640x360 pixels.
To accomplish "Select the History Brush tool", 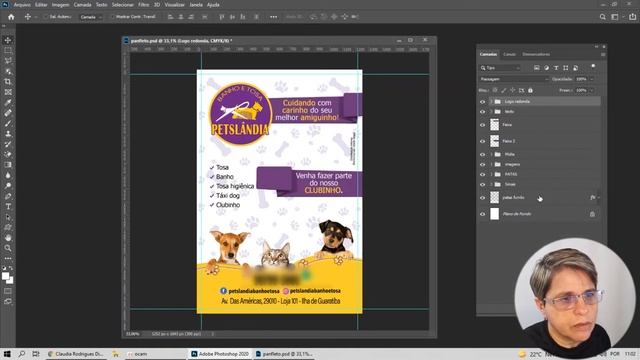I will [x=8, y=144].
